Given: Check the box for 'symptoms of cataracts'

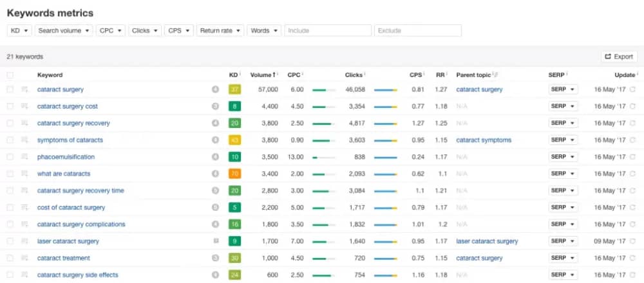Looking at the screenshot, I should (x=10, y=140).
